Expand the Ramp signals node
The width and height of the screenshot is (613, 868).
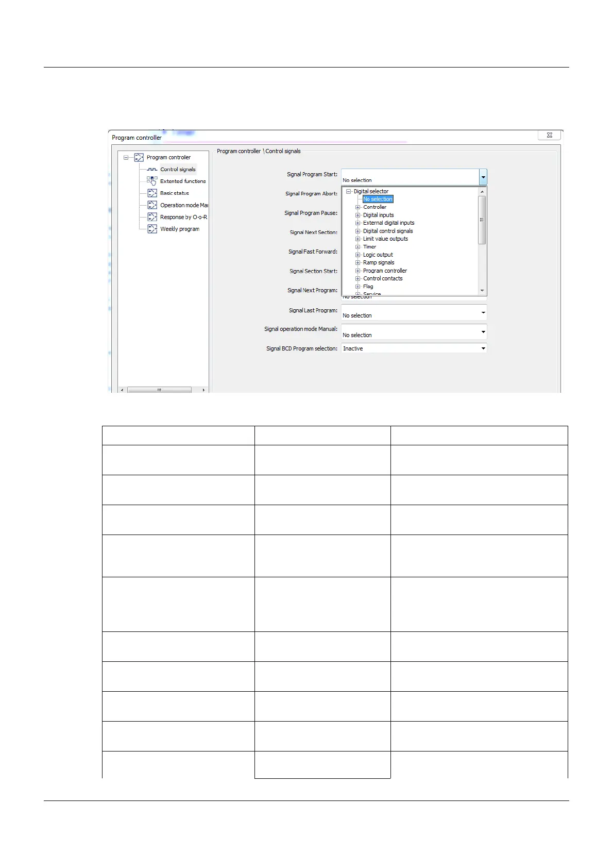[358, 262]
